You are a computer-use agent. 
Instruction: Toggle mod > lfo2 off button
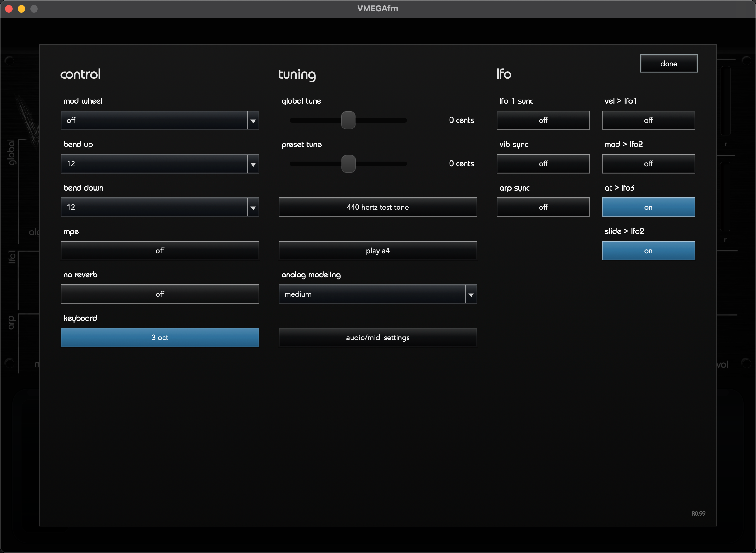(649, 164)
